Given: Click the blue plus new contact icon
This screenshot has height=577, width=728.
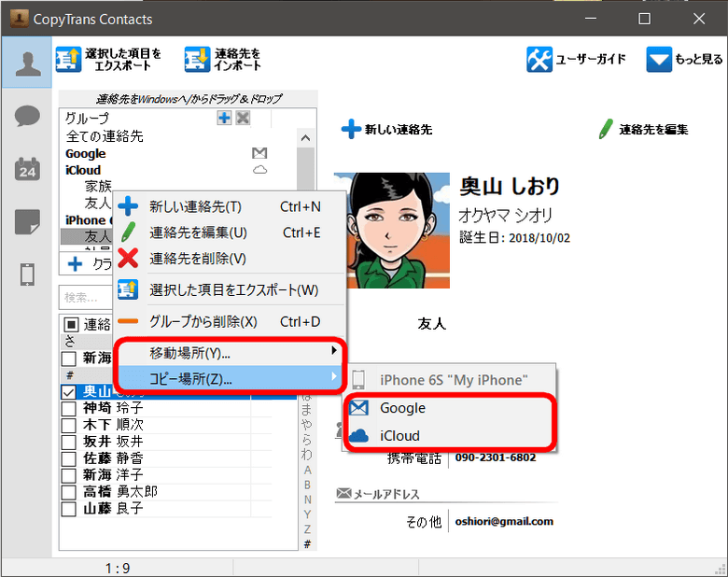Looking at the screenshot, I should pos(351,129).
